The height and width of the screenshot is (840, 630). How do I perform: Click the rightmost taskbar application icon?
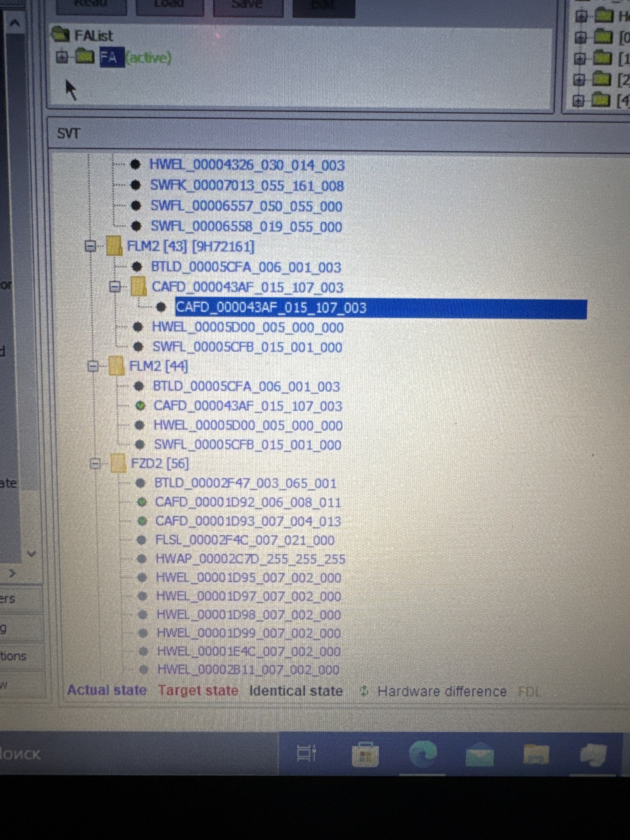pos(594,755)
